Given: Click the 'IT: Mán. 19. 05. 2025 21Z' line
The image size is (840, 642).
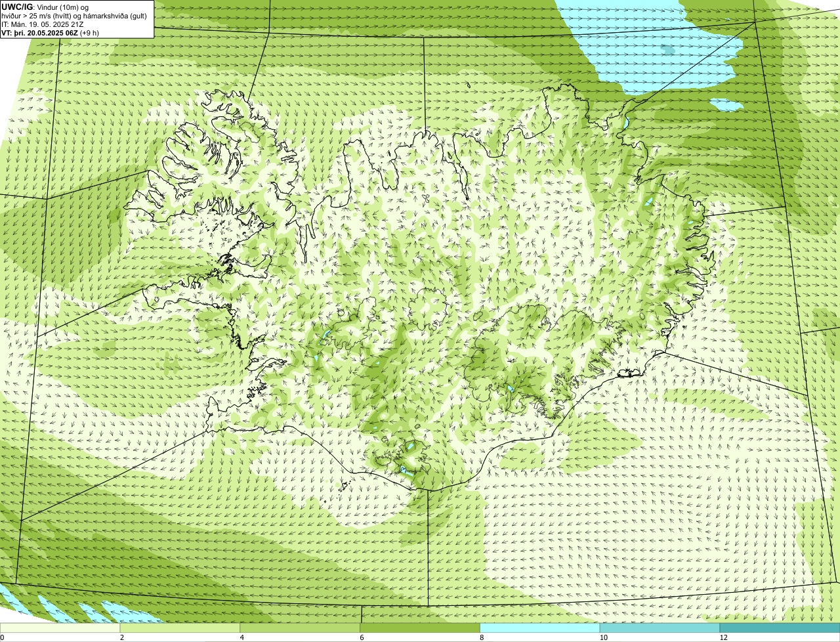Looking at the screenshot, I should [43, 24].
